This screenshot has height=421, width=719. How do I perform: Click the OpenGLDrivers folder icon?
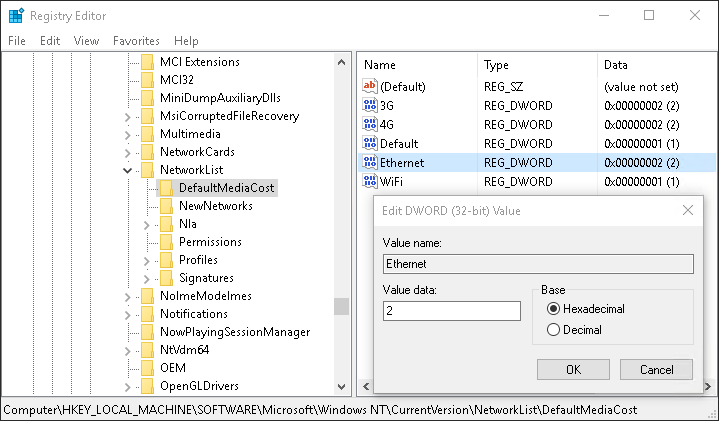pos(148,386)
